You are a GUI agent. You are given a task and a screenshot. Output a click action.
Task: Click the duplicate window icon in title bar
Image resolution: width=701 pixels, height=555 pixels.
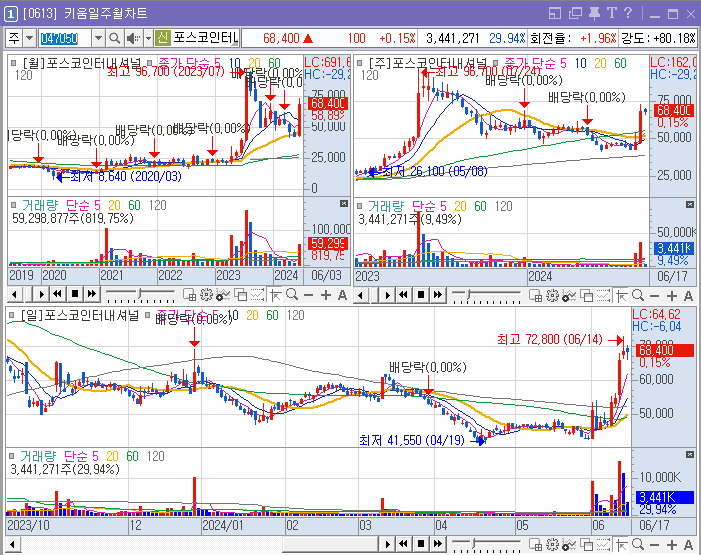[575, 13]
